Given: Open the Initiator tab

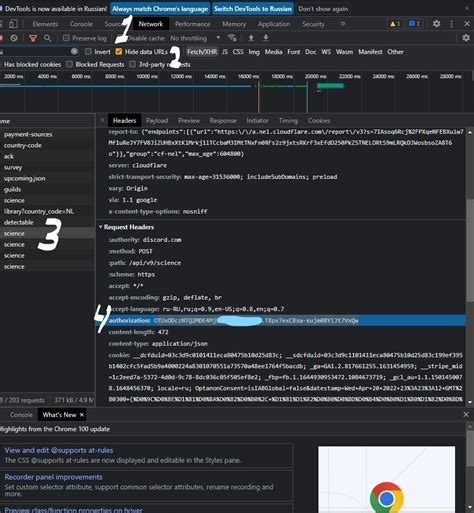Looking at the screenshot, I should pyautogui.click(x=257, y=120).
